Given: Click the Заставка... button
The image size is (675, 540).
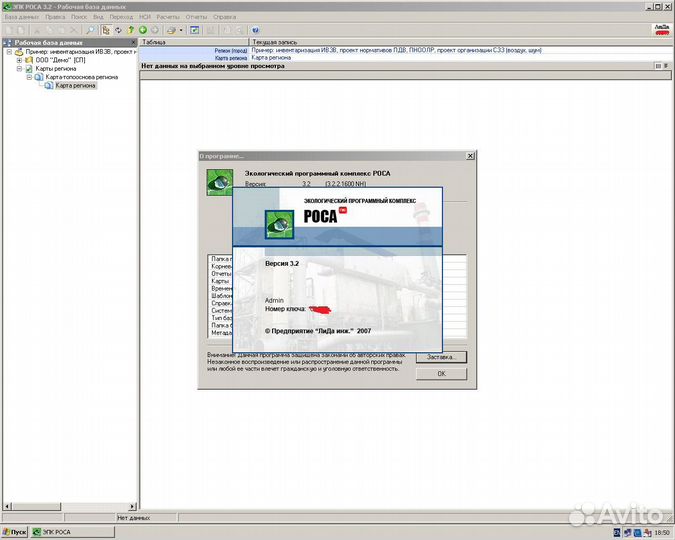Looking at the screenshot, I should pos(440,356).
